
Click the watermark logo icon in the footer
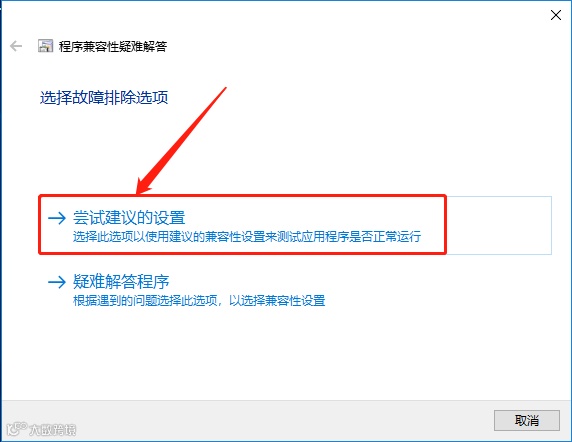coord(16,429)
